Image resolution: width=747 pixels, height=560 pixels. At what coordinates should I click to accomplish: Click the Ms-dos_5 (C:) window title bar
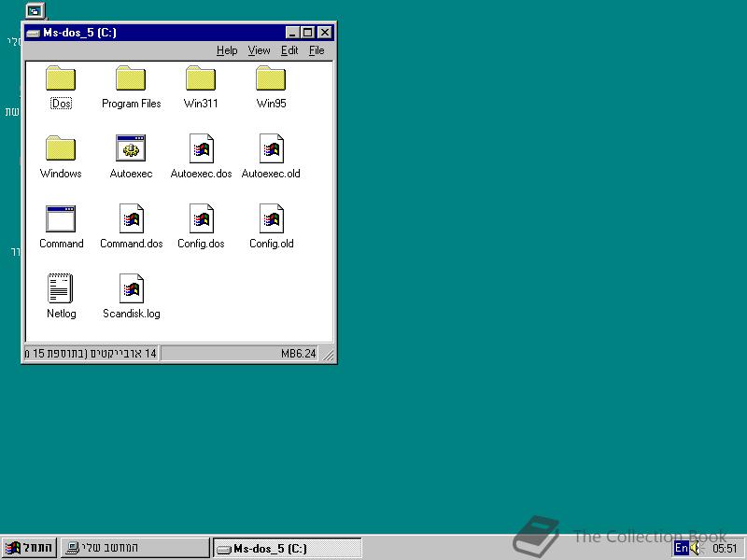tap(178, 33)
